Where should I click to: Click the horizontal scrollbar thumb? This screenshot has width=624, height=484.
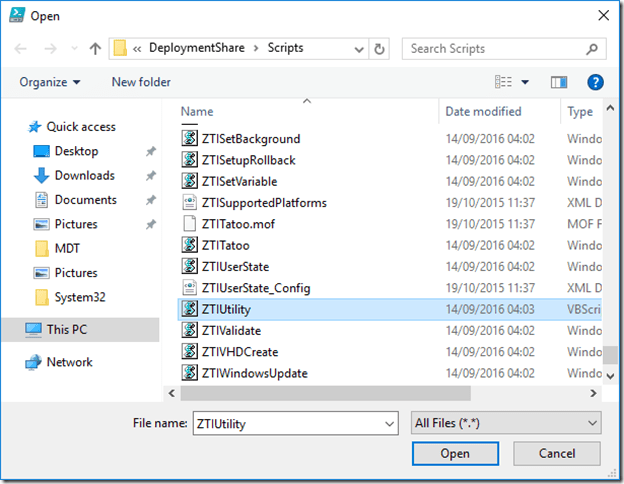(x=326, y=393)
